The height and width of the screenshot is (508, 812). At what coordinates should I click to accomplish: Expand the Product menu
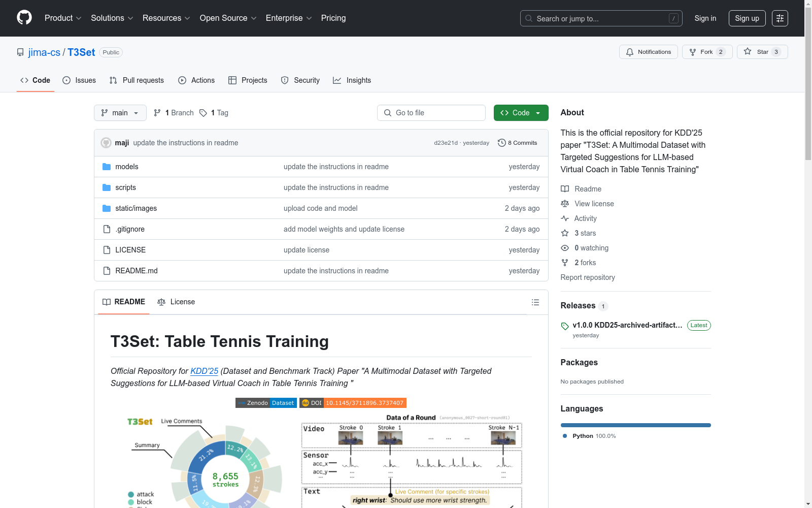point(63,18)
